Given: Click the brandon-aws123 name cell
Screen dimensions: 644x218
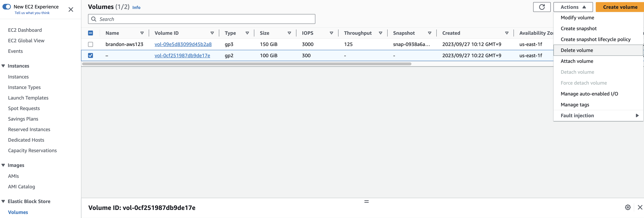Looking at the screenshot, I should pyautogui.click(x=124, y=44).
